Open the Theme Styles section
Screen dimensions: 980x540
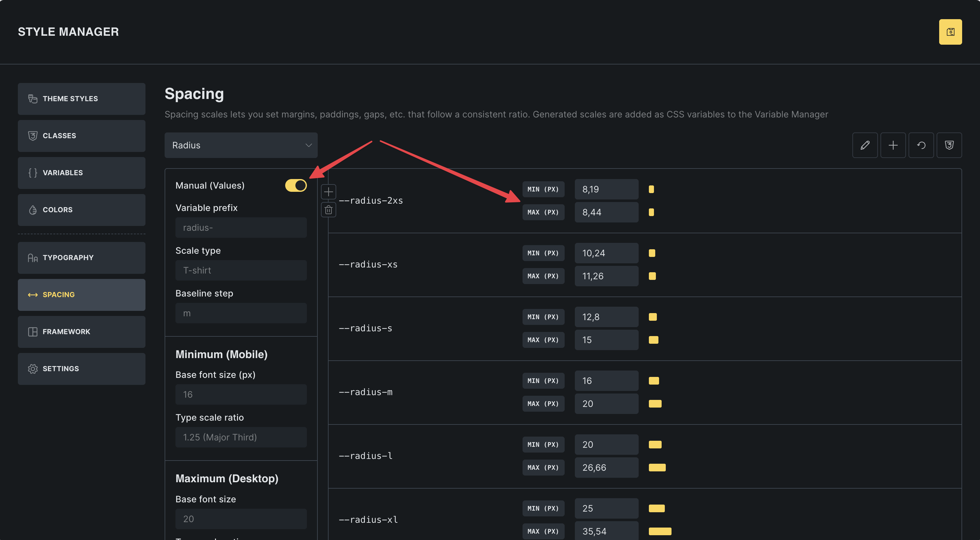[81, 99]
